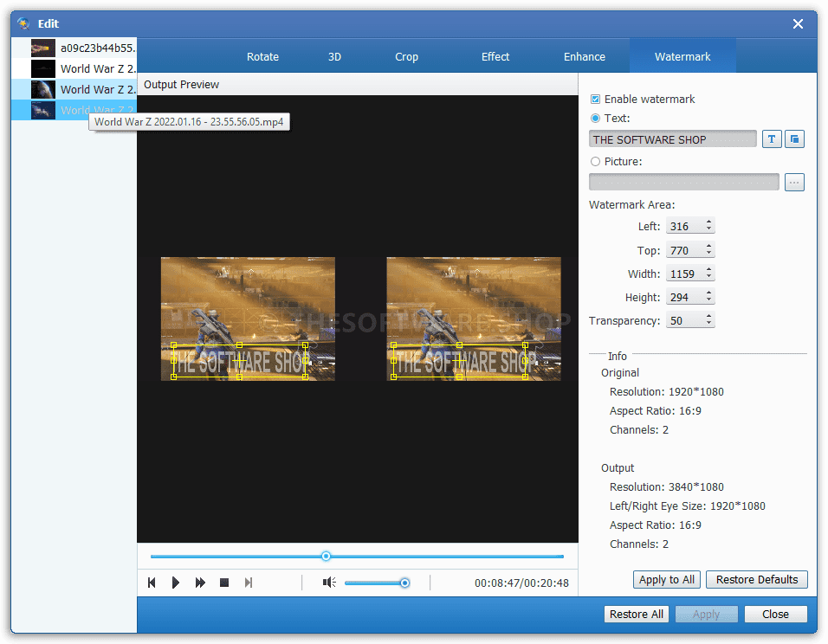Click the Restore Defaults button

[x=757, y=580]
